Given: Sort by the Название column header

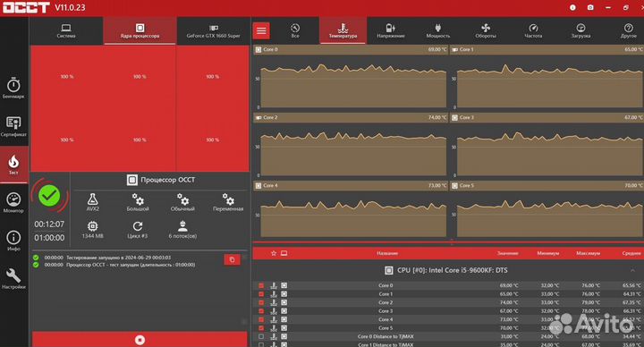Looking at the screenshot, I should pyautogui.click(x=387, y=253).
